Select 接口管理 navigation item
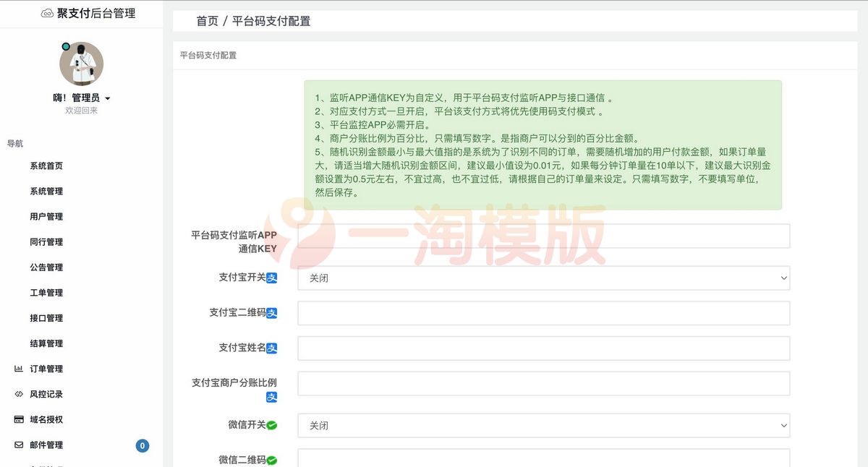This screenshot has height=467, width=868. [x=46, y=317]
